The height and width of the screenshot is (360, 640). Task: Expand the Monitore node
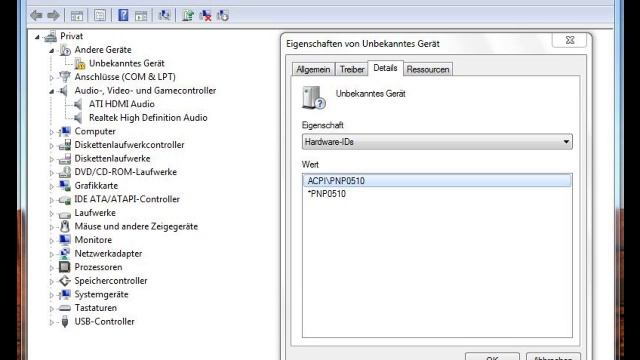pyautogui.click(x=52, y=240)
